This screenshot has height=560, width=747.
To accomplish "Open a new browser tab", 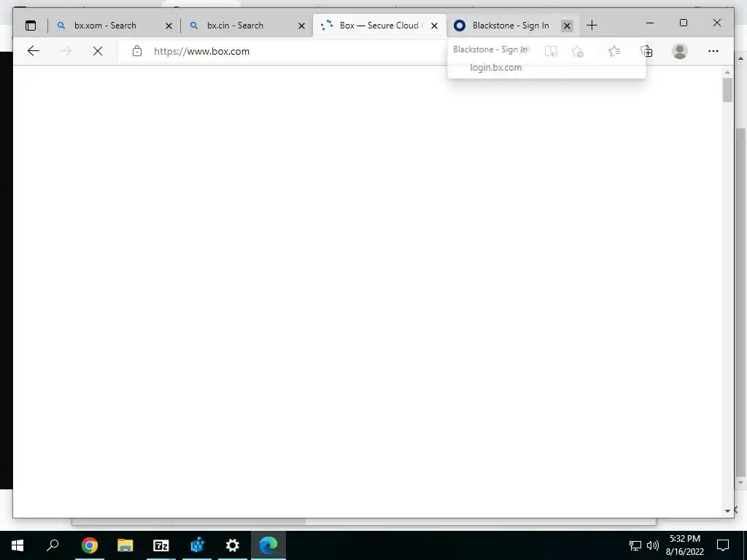I will click(x=592, y=26).
